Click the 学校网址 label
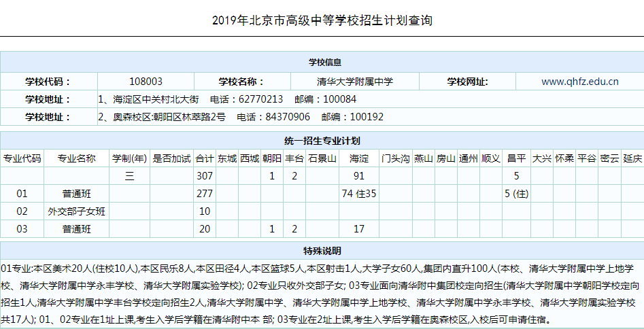 (x=467, y=82)
